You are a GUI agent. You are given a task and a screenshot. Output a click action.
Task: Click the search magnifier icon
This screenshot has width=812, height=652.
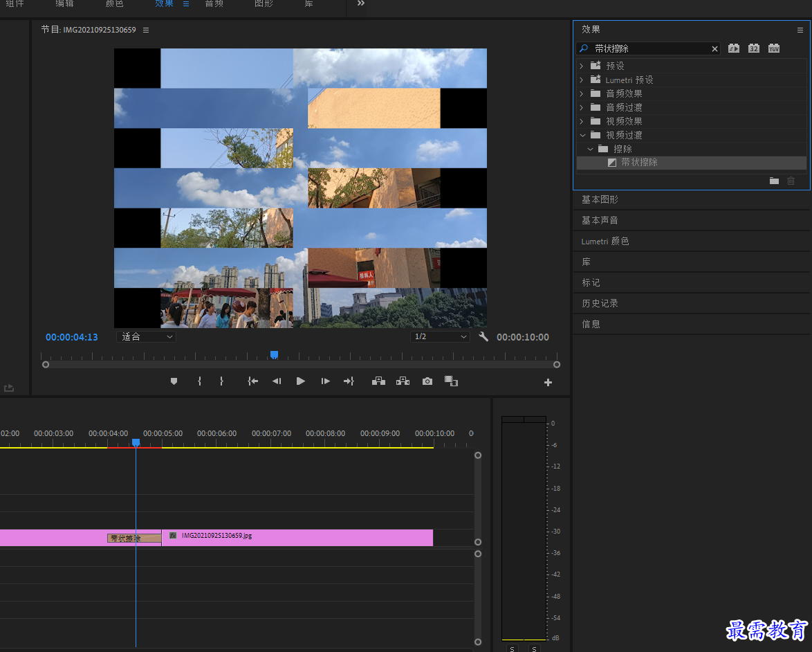click(x=584, y=48)
